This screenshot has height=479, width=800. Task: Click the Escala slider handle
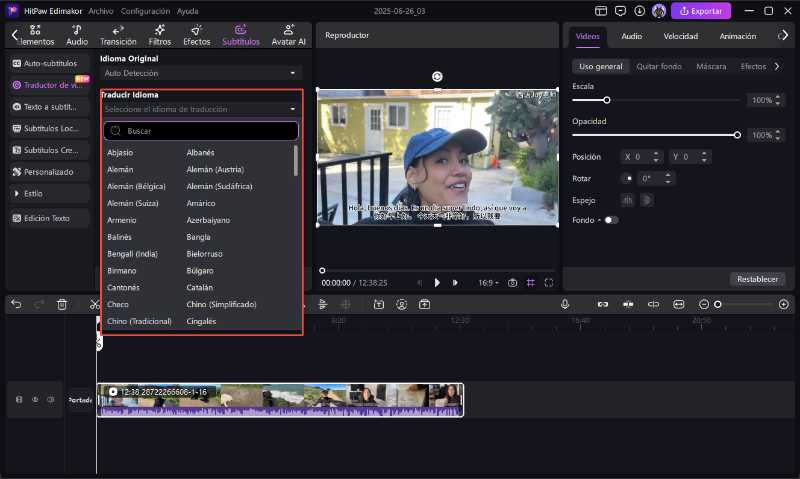[x=607, y=100]
